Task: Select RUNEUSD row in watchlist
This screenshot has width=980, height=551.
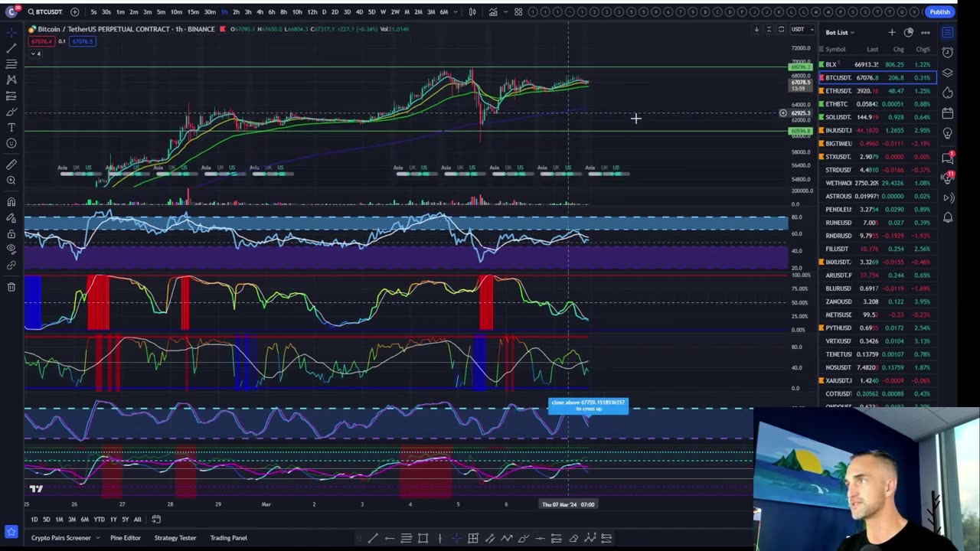Action: click(x=877, y=223)
